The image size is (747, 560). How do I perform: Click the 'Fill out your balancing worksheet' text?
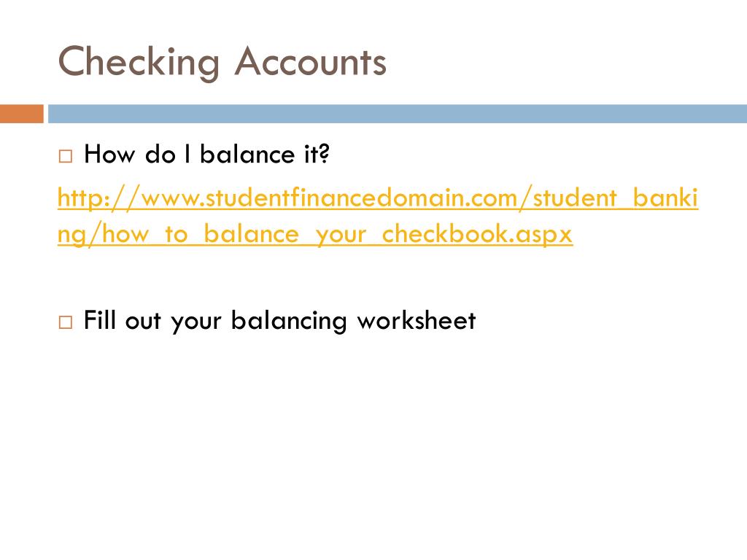click(279, 320)
